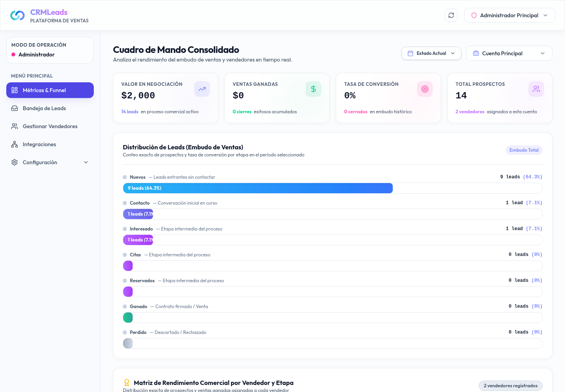Click the people icon for Gestionar Vendedores
This screenshot has width=565, height=392.
pyautogui.click(x=15, y=126)
